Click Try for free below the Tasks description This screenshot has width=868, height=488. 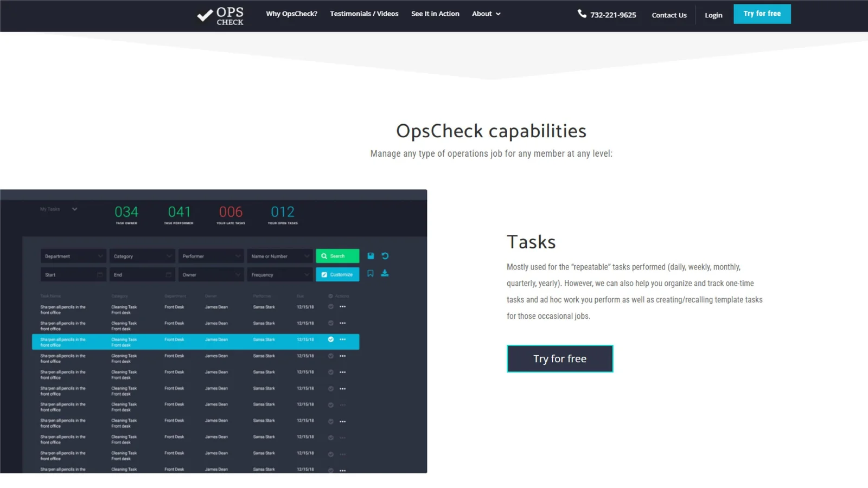coord(560,358)
